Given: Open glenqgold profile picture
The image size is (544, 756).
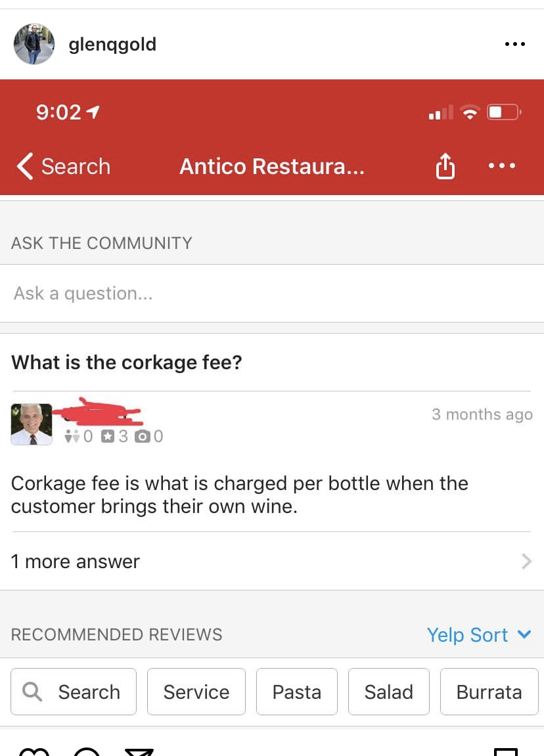Looking at the screenshot, I should [34, 44].
